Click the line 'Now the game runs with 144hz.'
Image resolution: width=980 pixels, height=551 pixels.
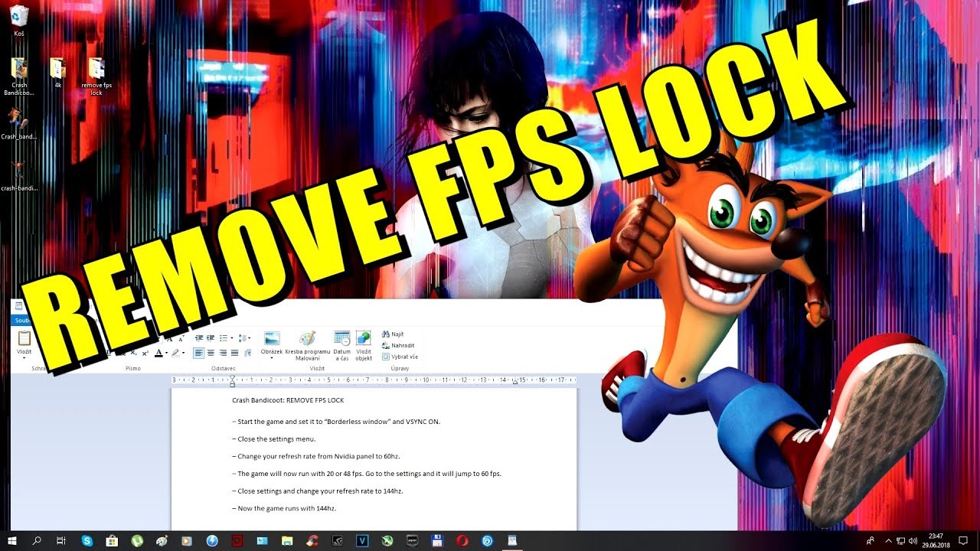pyautogui.click(x=283, y=508)
